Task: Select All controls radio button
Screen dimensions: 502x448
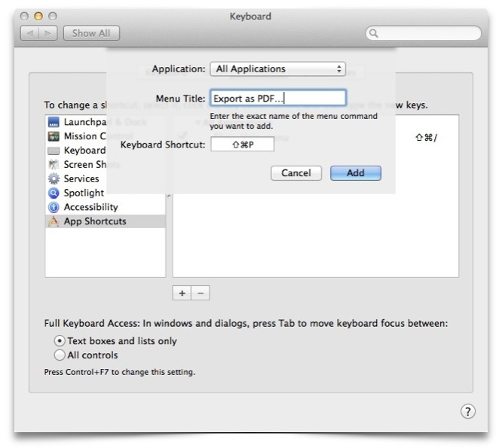Action: tap(60, 355)
